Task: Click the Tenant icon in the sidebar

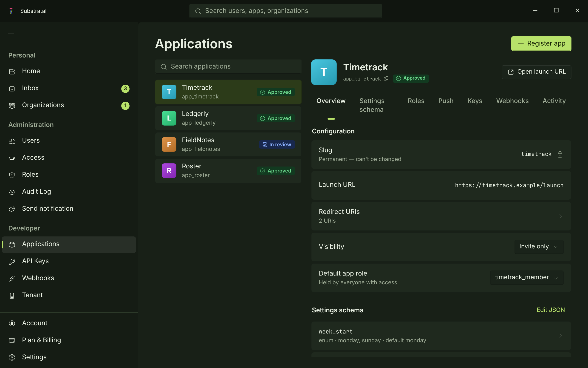Action: coord(12,296)
